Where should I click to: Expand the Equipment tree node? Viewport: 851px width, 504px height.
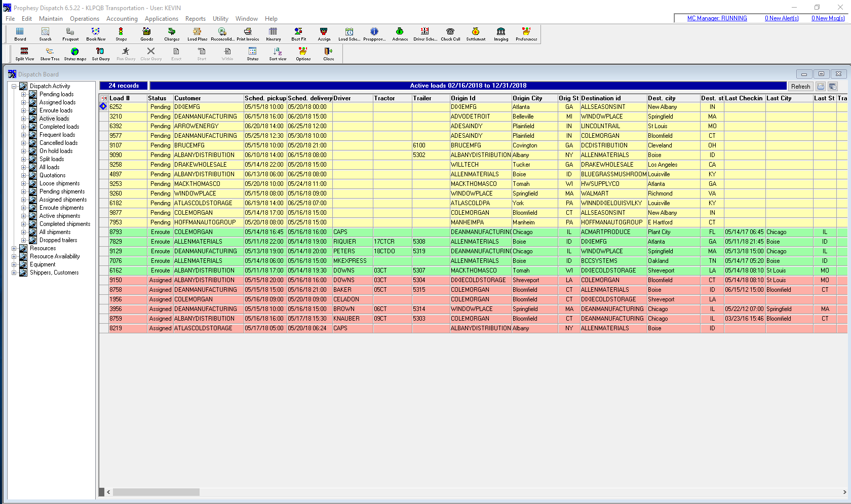tap(14, 264)
